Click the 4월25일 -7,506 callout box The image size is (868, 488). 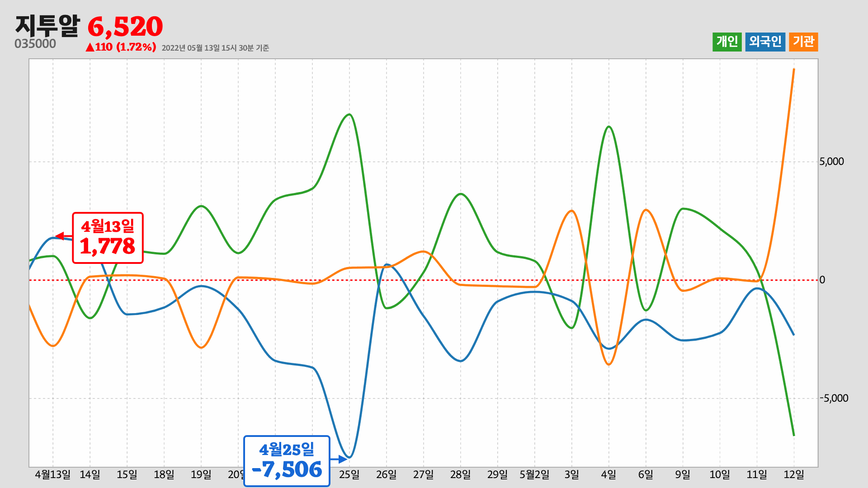(x=287, y=461)
